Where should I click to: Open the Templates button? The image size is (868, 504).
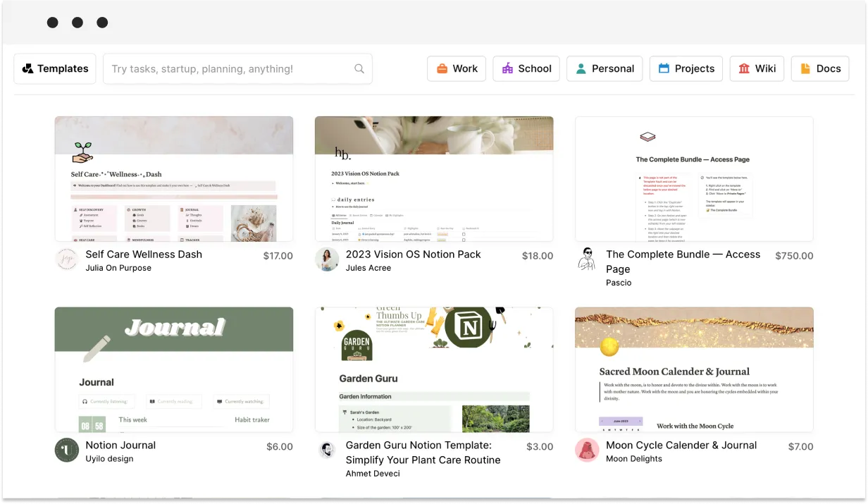click(55, 68)
